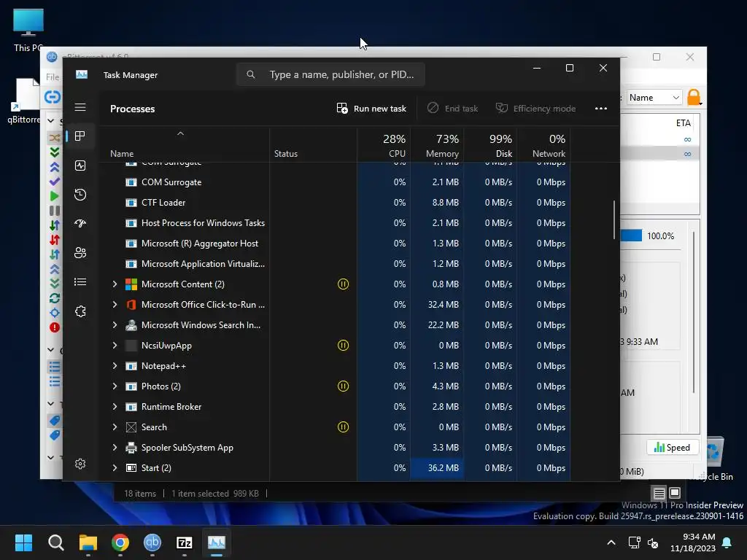Image resolution: width=747 pixels, height=560 pixels.
Task: Click suspended pause icon on Search row
Action: [343, 427]
